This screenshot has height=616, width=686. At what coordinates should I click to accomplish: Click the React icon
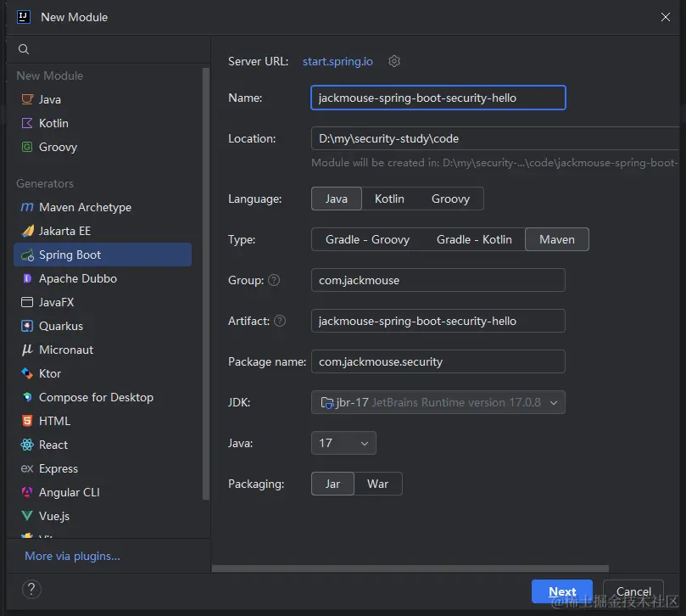coord(27,445)
